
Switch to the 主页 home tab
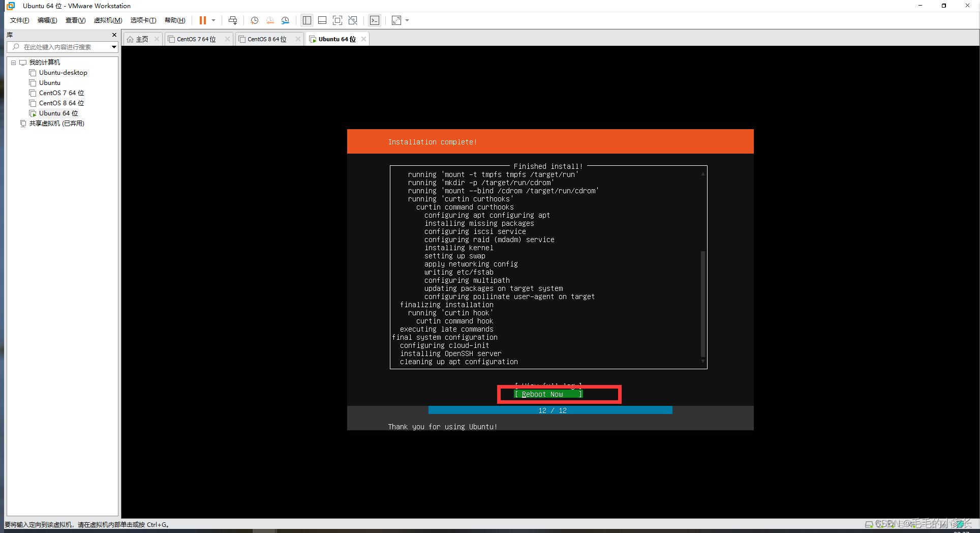click(x=142, y=39)
